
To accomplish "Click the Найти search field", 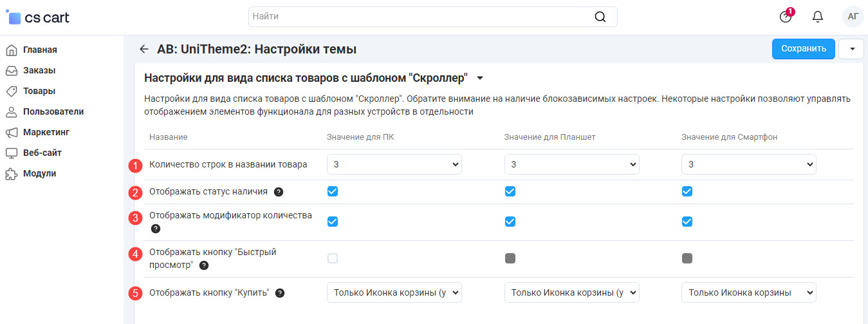I will pos(418,17).
